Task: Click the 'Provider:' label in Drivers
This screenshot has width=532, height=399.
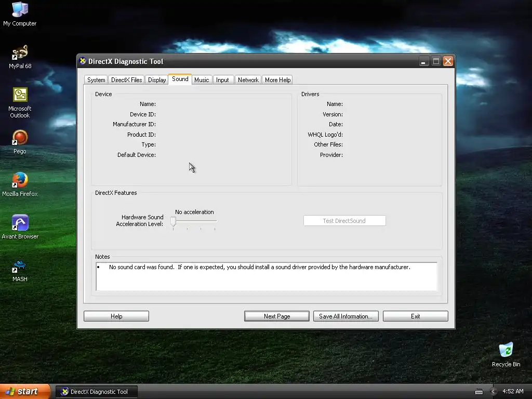Action: [x=331, y=155]
